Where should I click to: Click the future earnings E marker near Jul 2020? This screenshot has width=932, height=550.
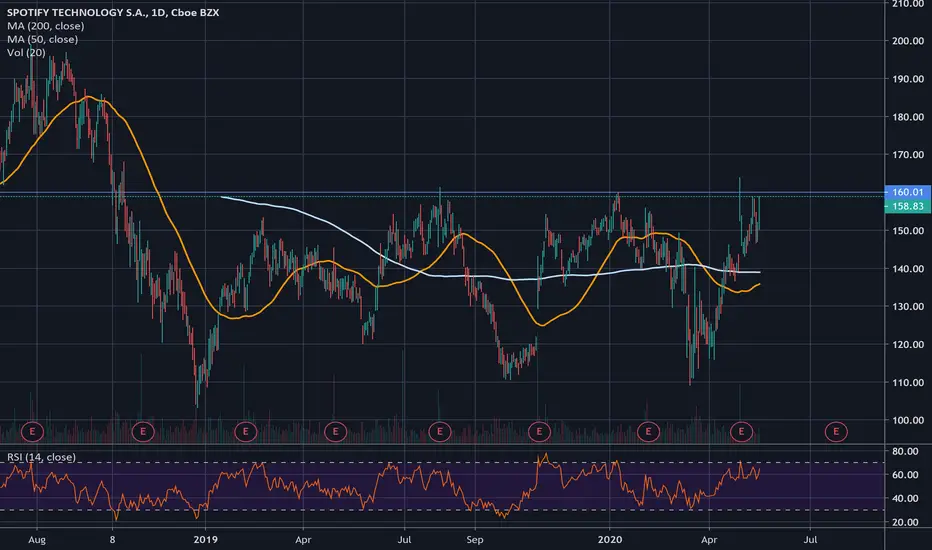pos(836,432)
